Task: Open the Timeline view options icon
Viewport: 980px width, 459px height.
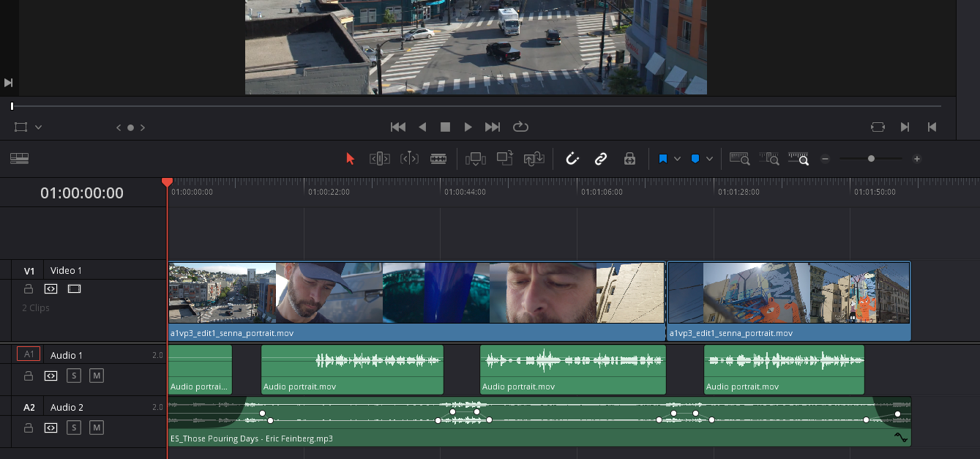Action: 19,158
